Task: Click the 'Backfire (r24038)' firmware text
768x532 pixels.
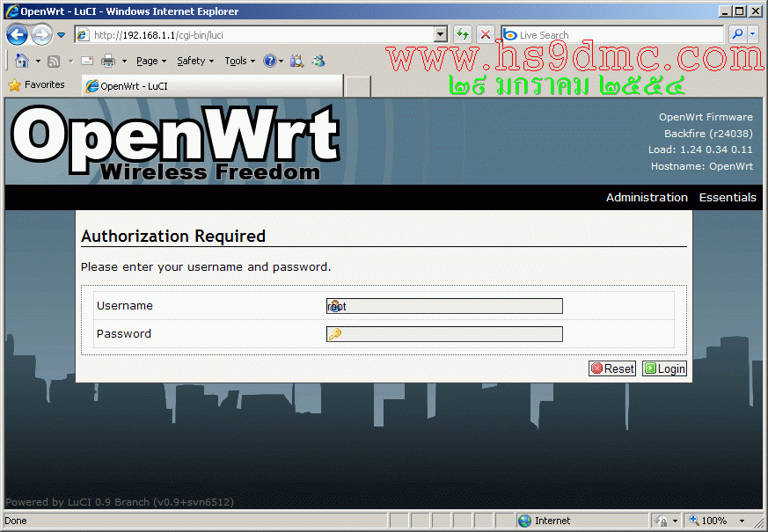Action: [x=708, y=134]
